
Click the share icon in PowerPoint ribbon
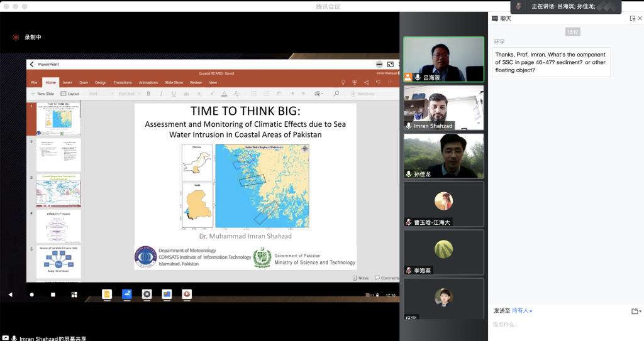click(x=366, y=82)
